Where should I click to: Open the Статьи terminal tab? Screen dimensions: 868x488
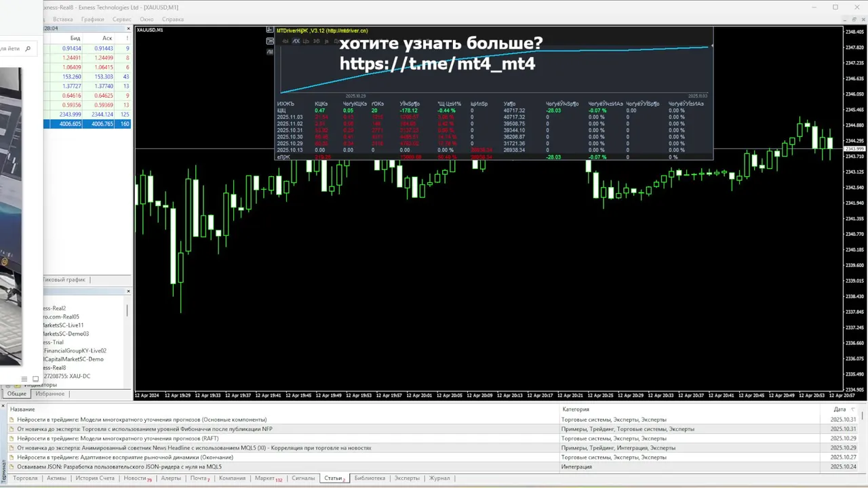pyautogui.click(x=334, y=479)
